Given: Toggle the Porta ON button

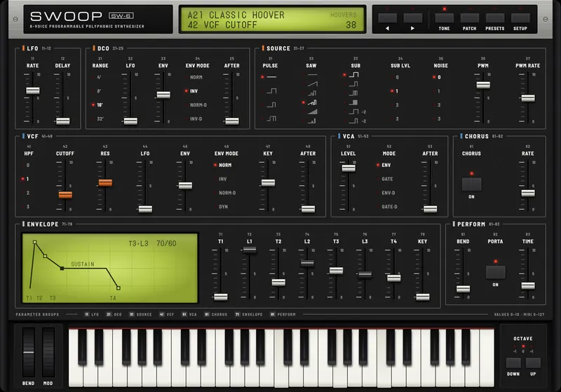Looking at the screenshot, I should [x=496, y=272].
